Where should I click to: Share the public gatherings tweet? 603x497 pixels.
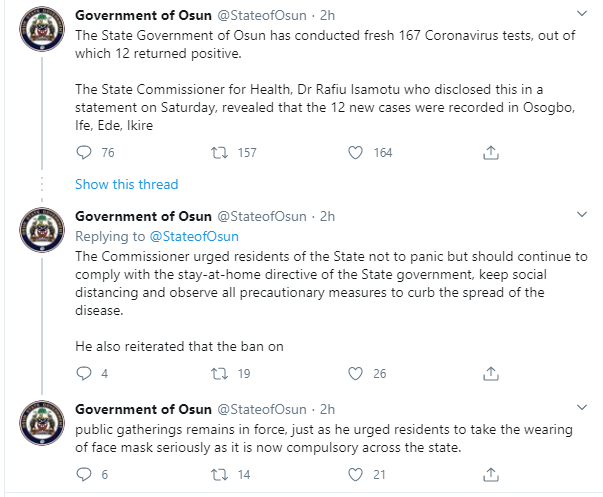(x=491, y=474)
